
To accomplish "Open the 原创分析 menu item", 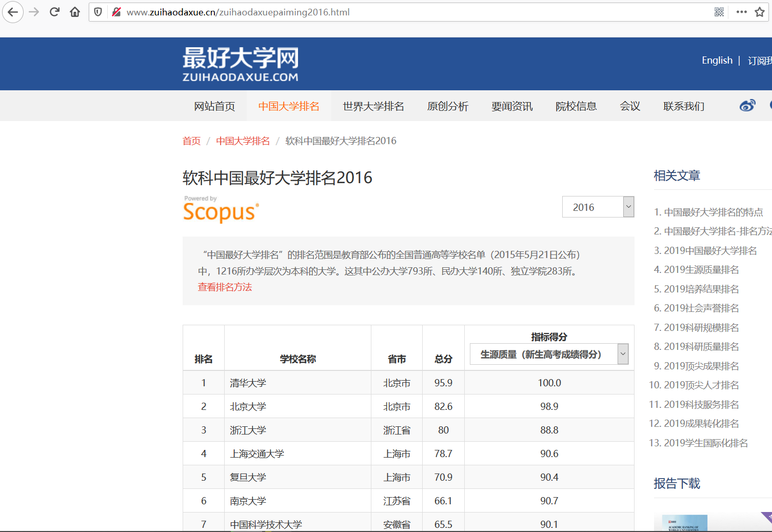I will (x=448, y=106).
